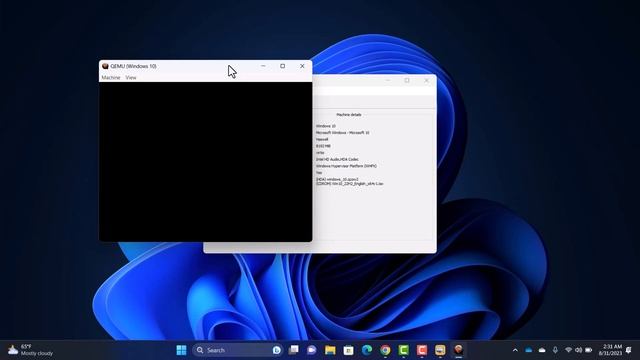Open Task View from taskbar
This screenshot has height=360, width=640.
click(293, 350)
